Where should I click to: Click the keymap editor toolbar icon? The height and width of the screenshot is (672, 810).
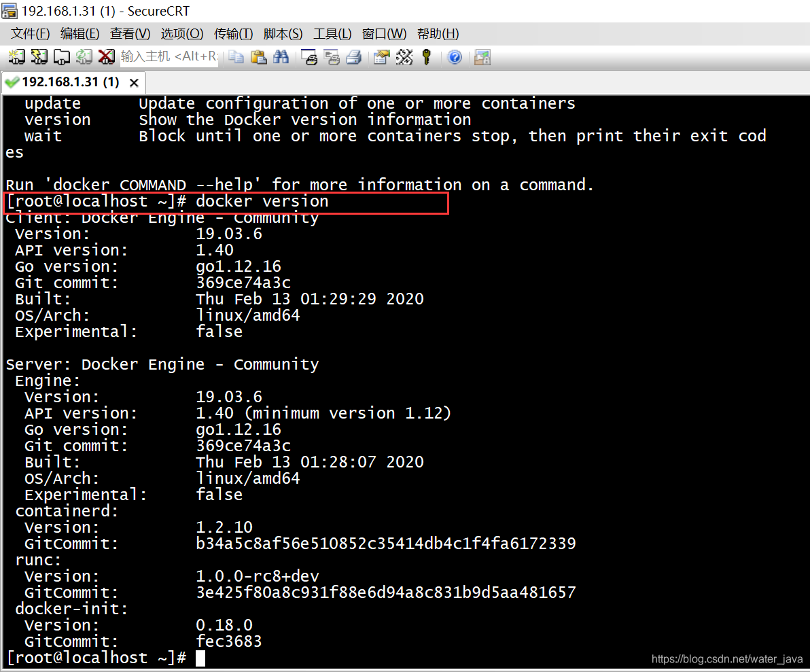404,57
